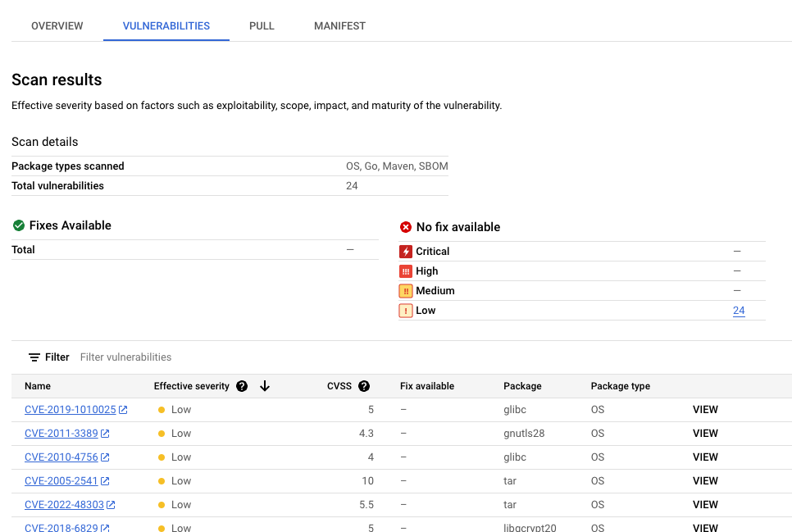This screenshot has height=532, width=792.
Task: Click the Low severity badge in No fix available
Action: click(406, 310)
